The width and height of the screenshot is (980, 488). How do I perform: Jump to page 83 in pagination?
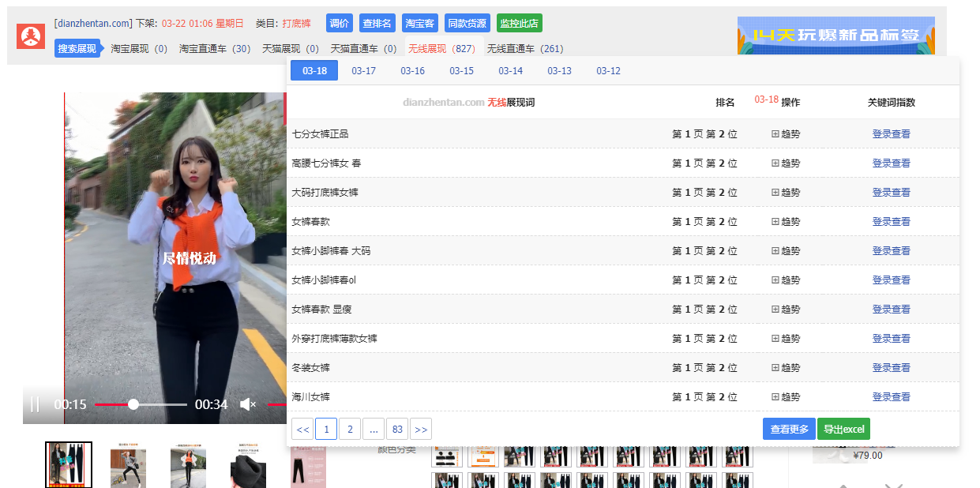pos(397,429)
